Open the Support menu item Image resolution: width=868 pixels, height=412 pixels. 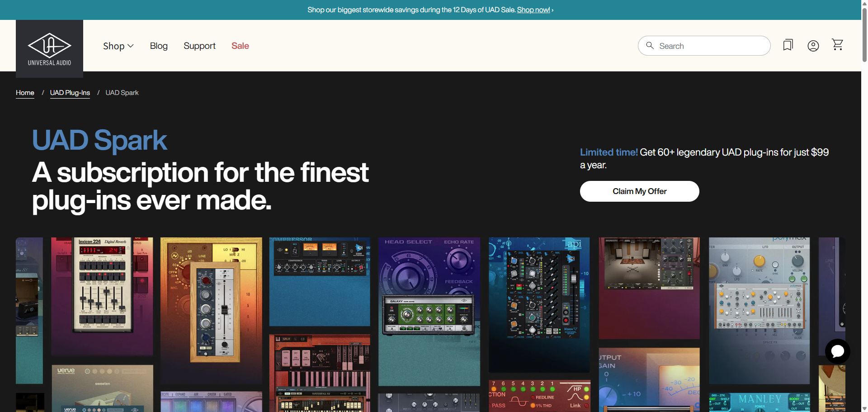199,46
